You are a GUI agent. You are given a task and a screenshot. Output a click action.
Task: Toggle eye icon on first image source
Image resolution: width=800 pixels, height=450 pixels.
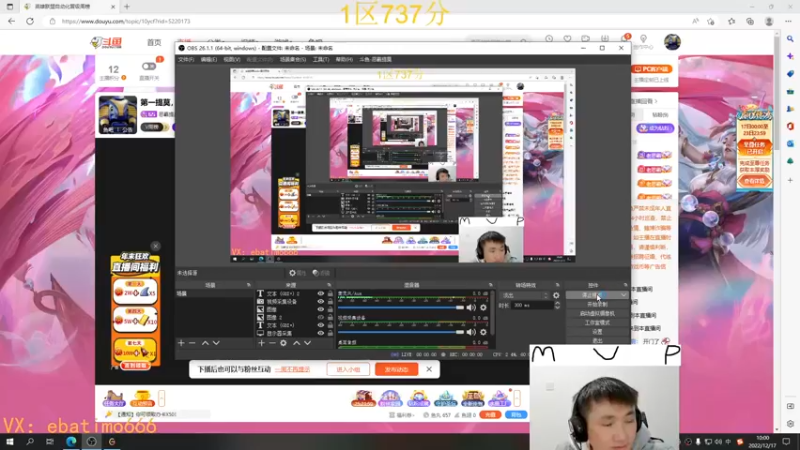pyautogui.click(x=320, y=309)
